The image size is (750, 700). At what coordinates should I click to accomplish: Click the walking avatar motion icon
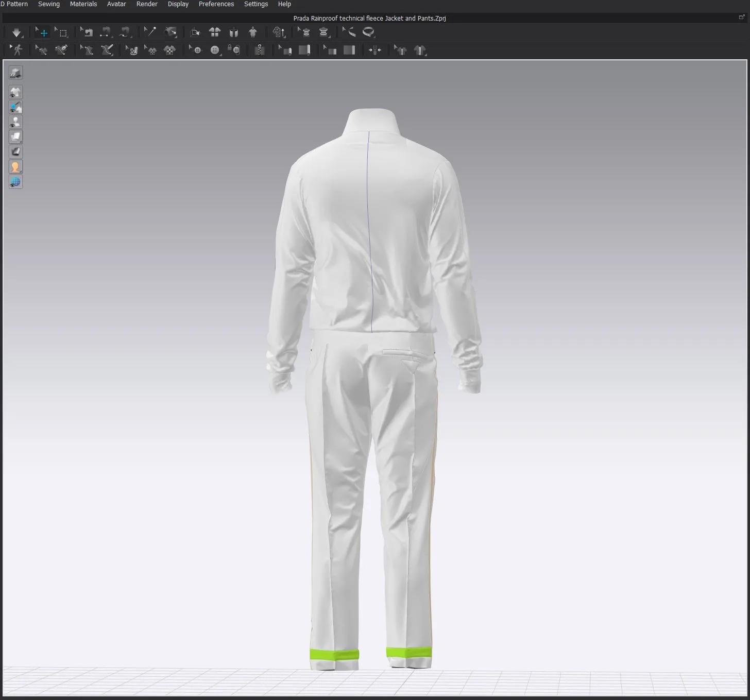coord(17,50)
